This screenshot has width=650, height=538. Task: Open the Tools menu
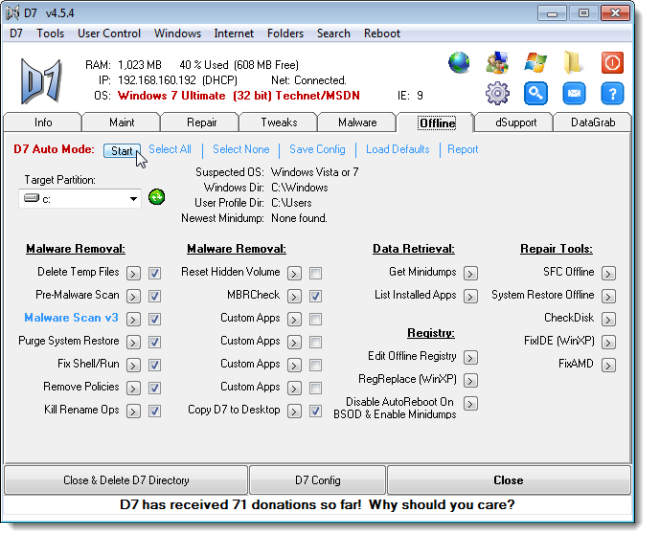(x=50, y=33)
